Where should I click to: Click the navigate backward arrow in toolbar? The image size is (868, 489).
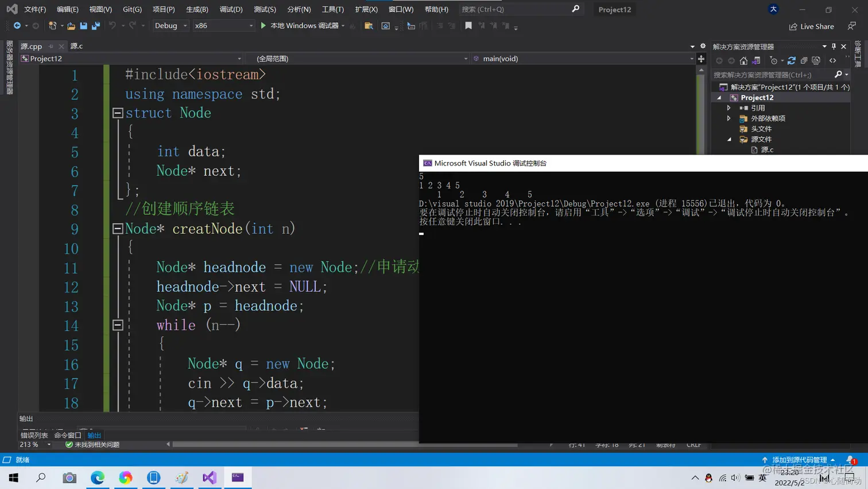[x=17, y=26]
